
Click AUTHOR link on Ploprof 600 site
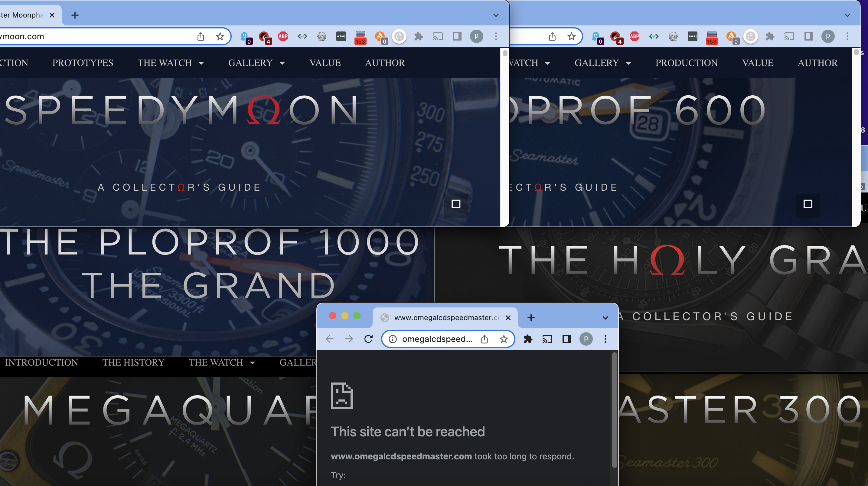(817, 63)
